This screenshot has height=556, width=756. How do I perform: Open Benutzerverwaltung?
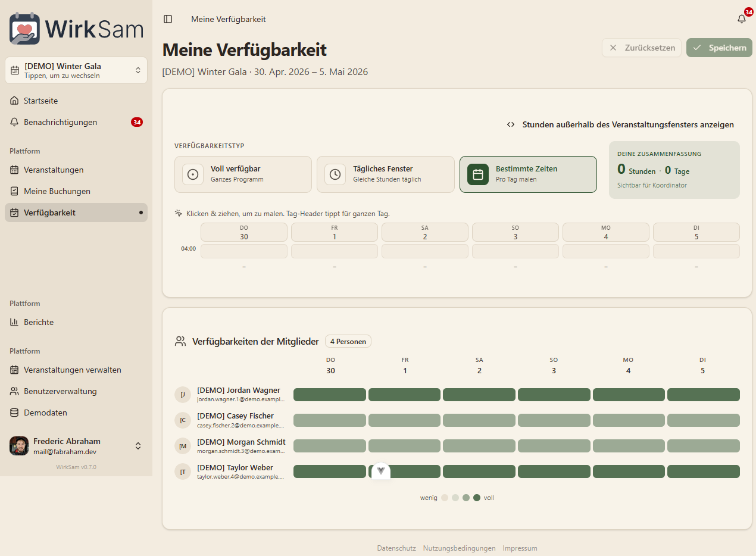point(76,391)
